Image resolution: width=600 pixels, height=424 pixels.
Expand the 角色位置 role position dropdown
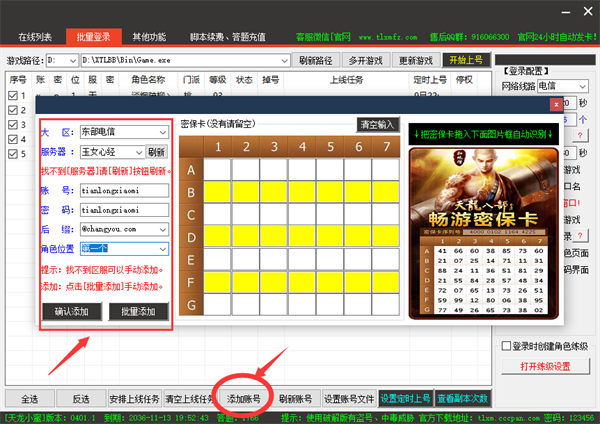click(162, 248)
